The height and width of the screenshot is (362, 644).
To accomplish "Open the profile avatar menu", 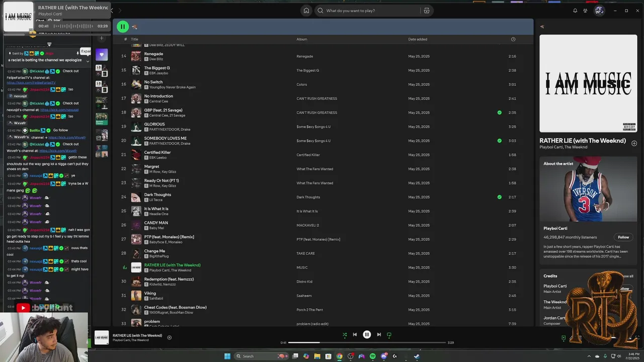I will point(599,11).
